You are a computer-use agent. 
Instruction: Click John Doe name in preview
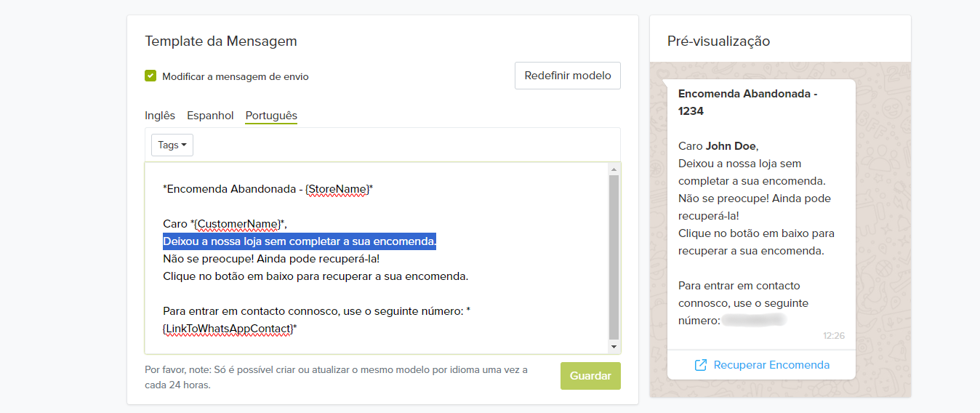731,145
